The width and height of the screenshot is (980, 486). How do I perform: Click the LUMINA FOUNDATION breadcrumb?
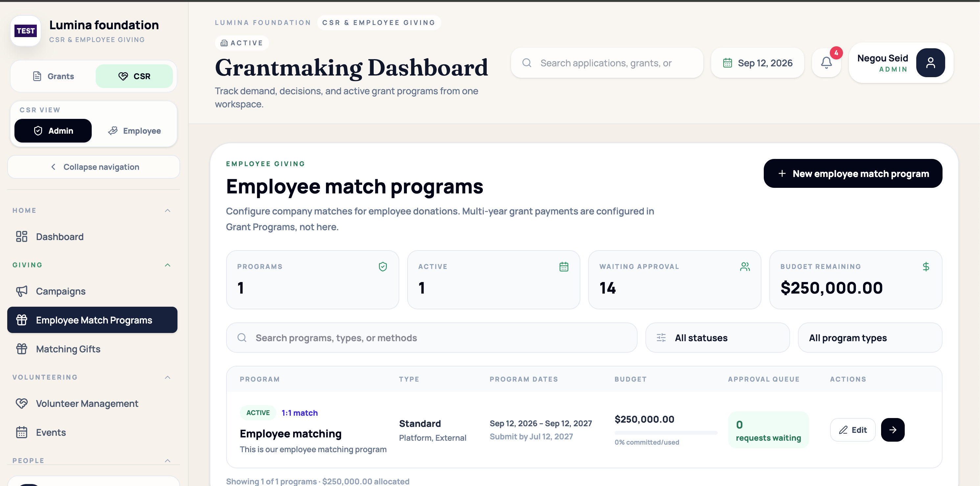pyautogui.click(x=263, y=22)
